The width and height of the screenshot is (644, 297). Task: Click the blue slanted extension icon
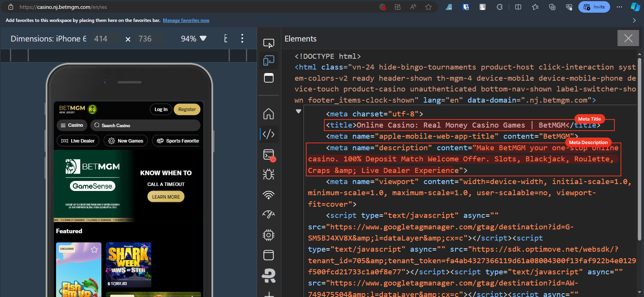point(449,7)
